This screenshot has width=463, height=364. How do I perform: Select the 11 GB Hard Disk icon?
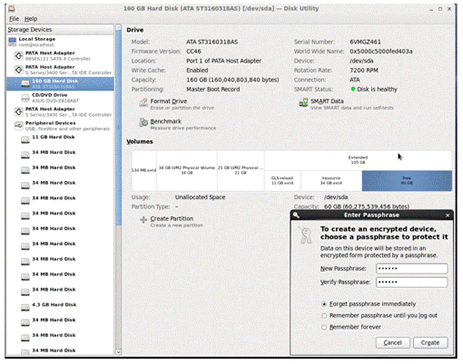point(25,140)
